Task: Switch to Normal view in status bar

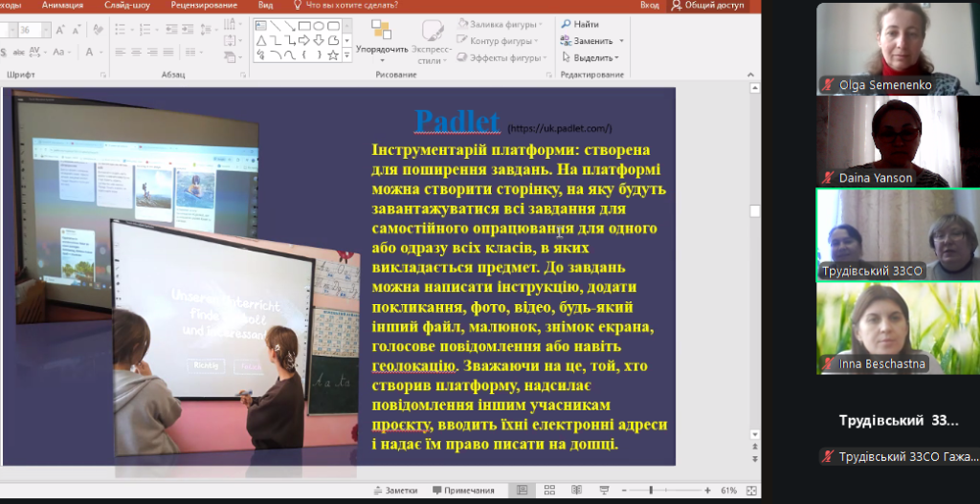Action: [x=522, y=491]
